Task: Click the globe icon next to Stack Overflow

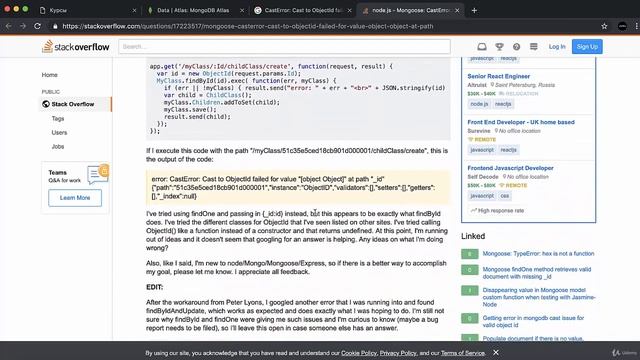Action: tap(46, 104)
